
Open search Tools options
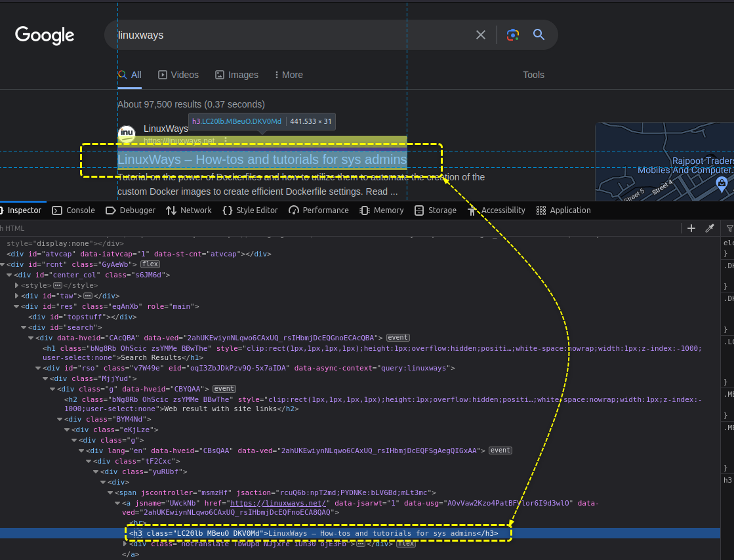point(533,75)
